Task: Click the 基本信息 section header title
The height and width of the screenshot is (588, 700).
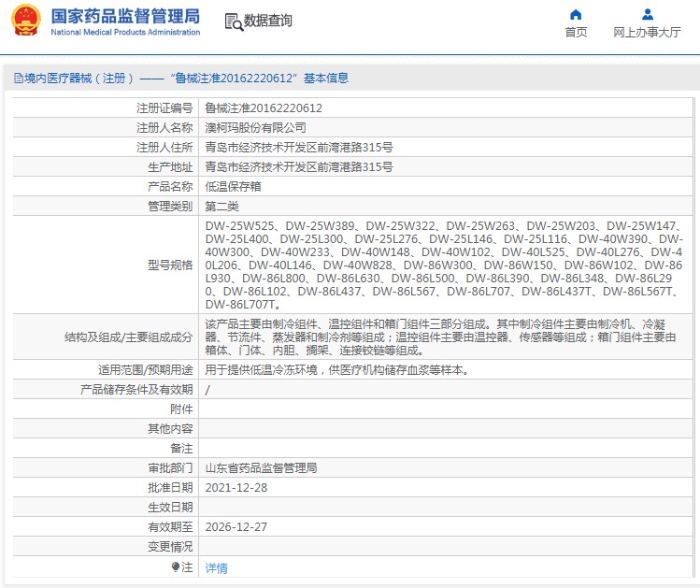Action: (326, 79)
